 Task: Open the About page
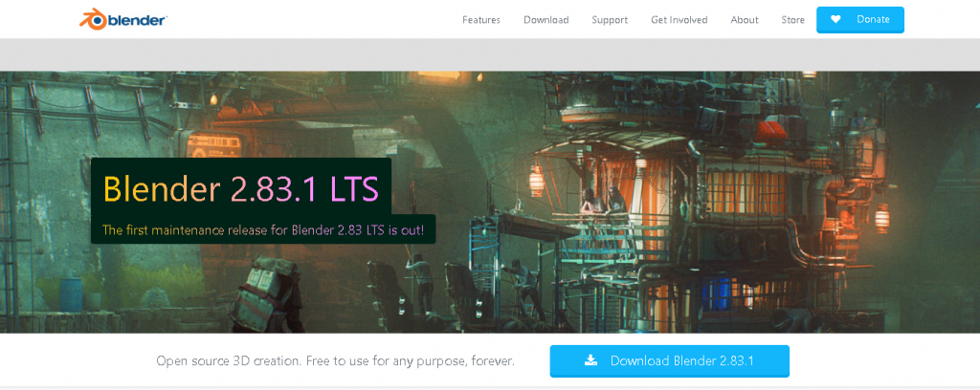point(745,20)
